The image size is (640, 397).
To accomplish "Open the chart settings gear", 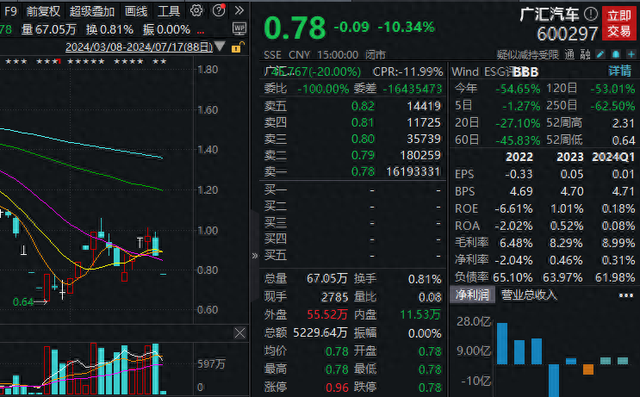I will (196, 11).
